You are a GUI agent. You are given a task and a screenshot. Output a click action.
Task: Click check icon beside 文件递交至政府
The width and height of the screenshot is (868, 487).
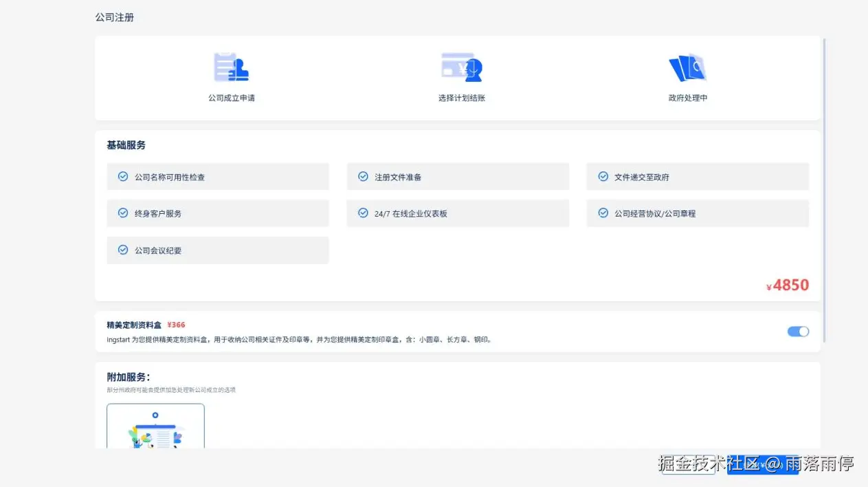click(x=603, y=176)
